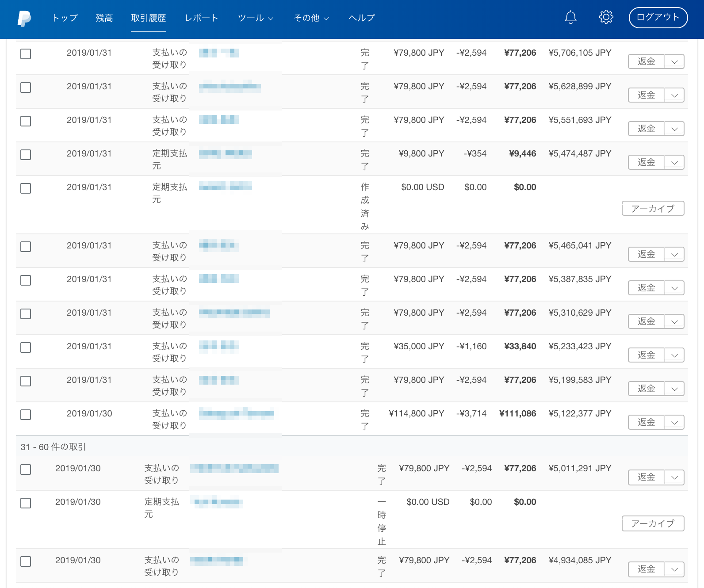The width and height of the screenshot is (704, 588).
Task: Click the -¥354 fee value
Action: [475, 153]
